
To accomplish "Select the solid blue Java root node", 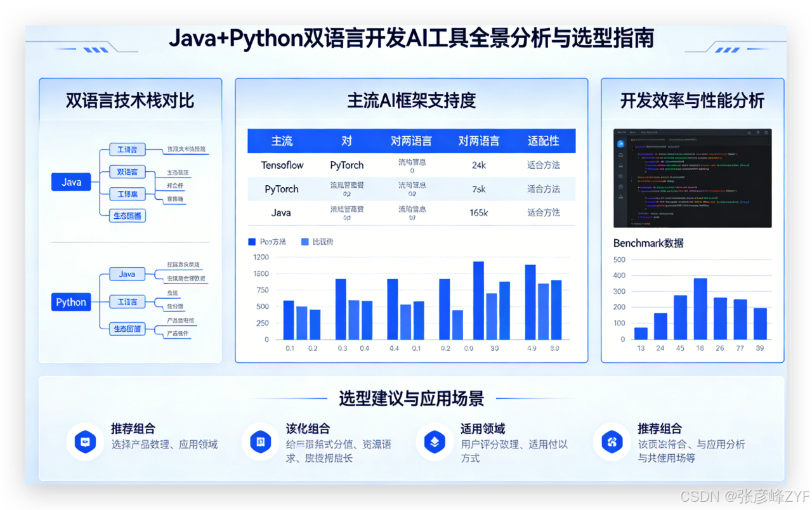I will (x=71, y=182).
